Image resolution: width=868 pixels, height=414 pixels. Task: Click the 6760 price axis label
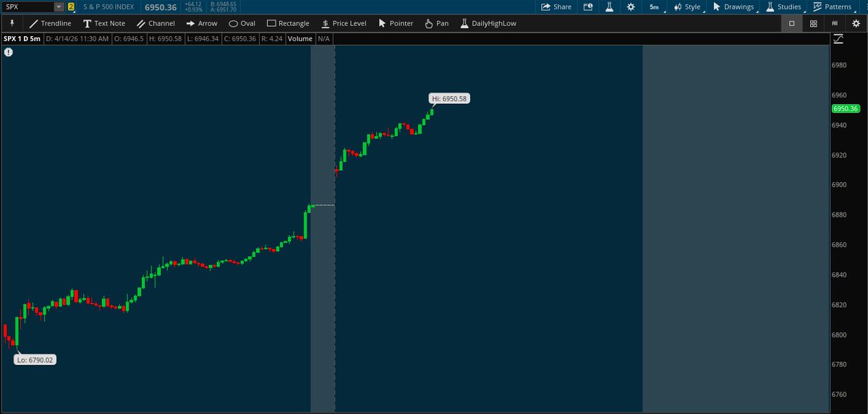point(839,394)
